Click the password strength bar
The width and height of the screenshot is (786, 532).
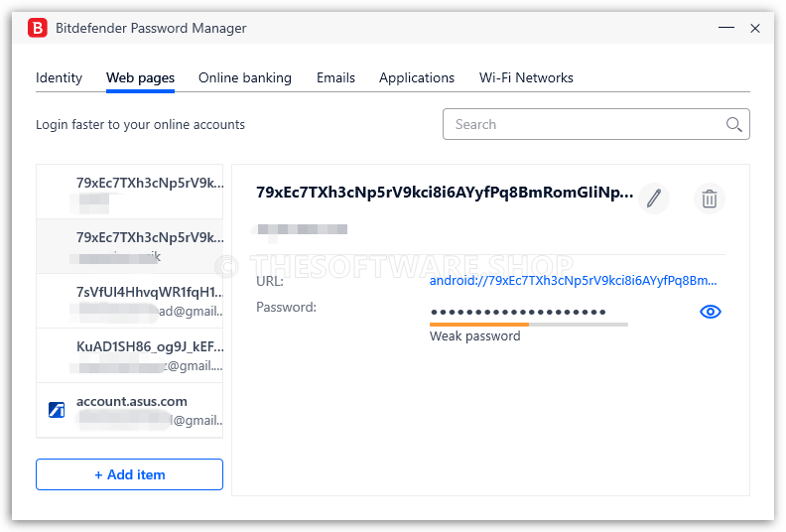click(x=529, y=325)
